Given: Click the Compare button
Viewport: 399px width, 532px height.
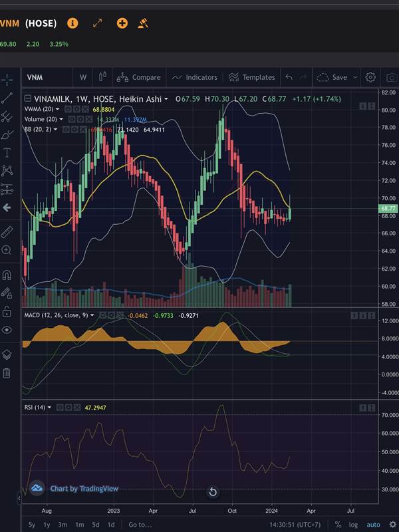Looking at the screenshot, I should (x=139, y=77).
